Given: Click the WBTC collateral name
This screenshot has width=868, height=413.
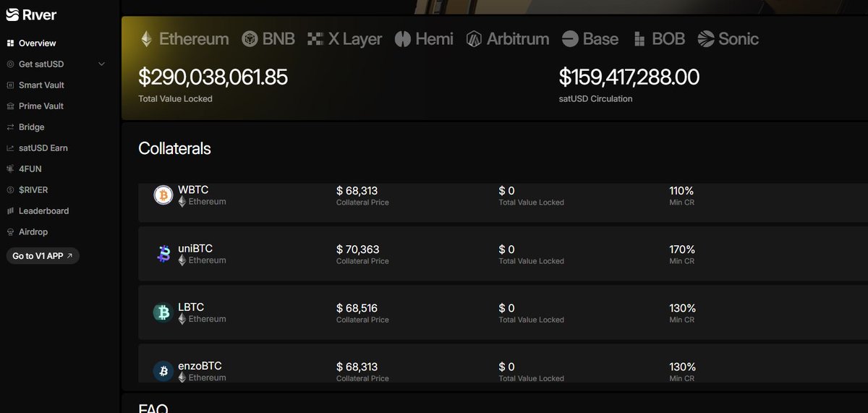Looking at the screenshot, I should coord(193,190).
